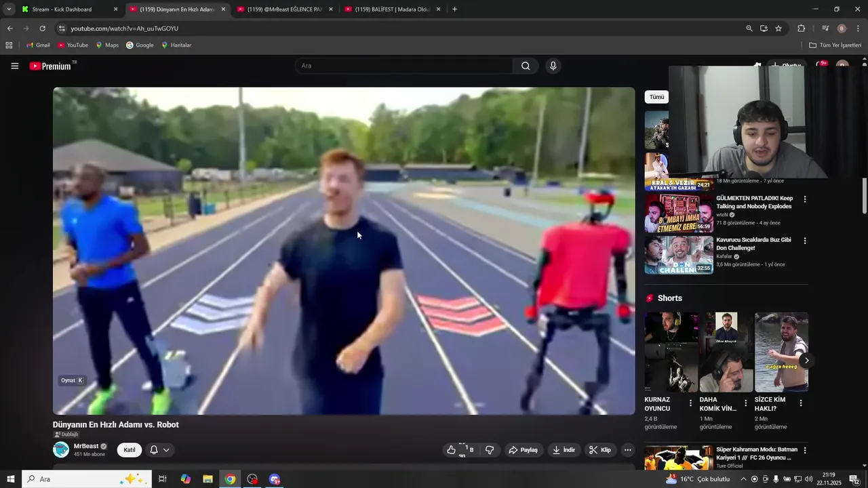This screenshot has height=488, width=868.
Task: Open Kavurucu Sıcaklarda Buz Gibi video thumbnail
Action: coord(678,254)
